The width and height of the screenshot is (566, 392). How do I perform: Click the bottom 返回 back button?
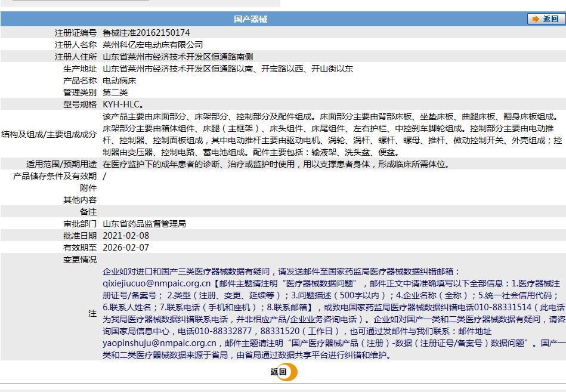[280, 371]
